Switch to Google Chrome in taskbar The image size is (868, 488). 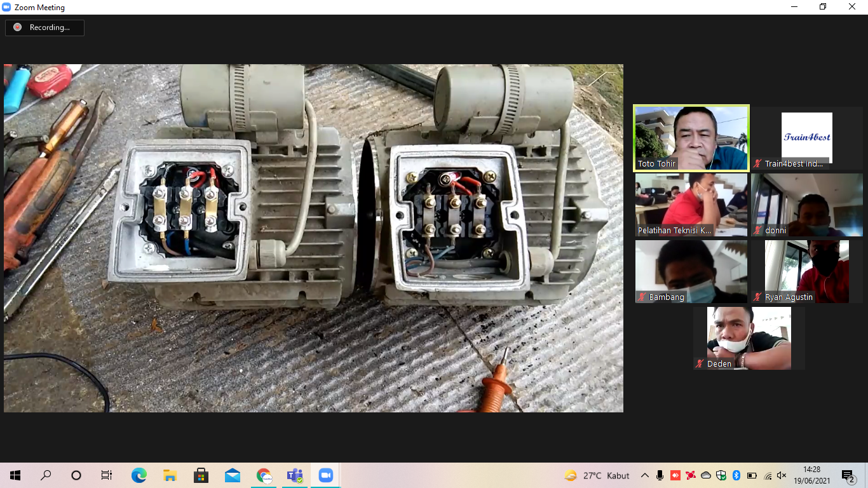click(264, 475)
